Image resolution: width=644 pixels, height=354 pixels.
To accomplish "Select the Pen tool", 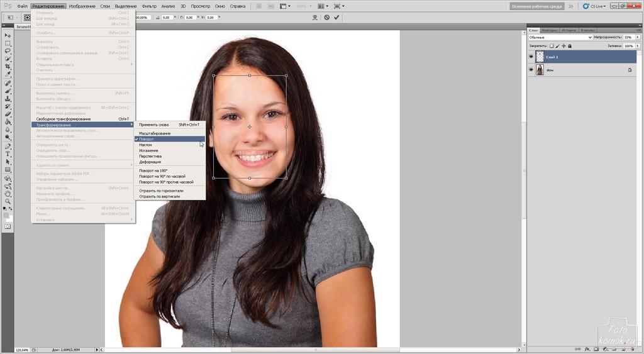I will click(x=8, y=147).
